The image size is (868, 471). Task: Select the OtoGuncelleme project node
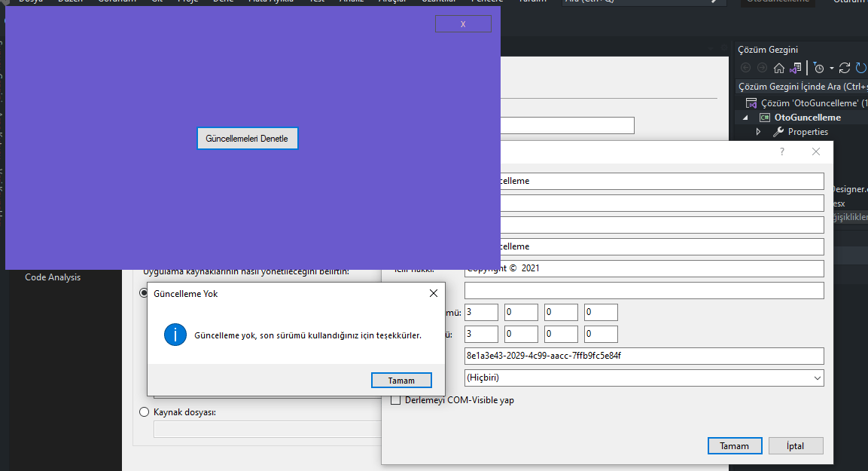[x=807, y=118]
